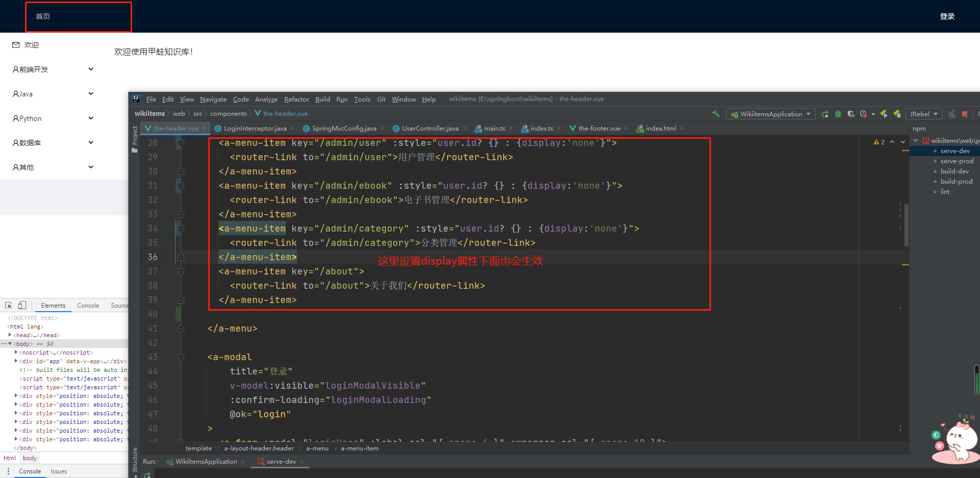
Task: Jump to previous highlighted error arrow
Action: (892, 142)
